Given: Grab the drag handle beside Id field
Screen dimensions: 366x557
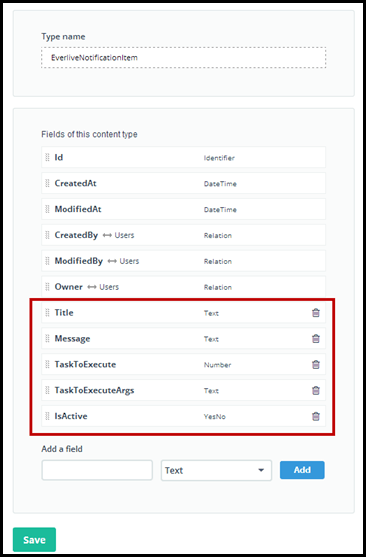Looking at the screenshot, I should (47, 157).
